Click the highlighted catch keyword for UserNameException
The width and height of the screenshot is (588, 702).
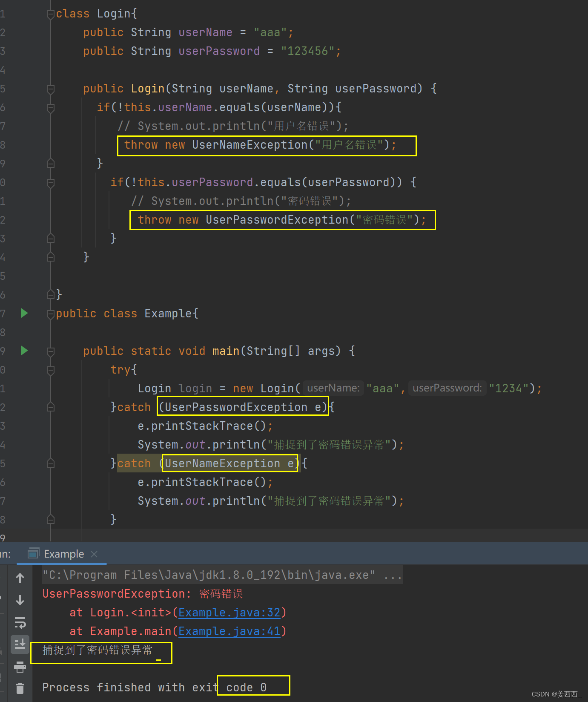pyautogui.click(x=134, y=463)
